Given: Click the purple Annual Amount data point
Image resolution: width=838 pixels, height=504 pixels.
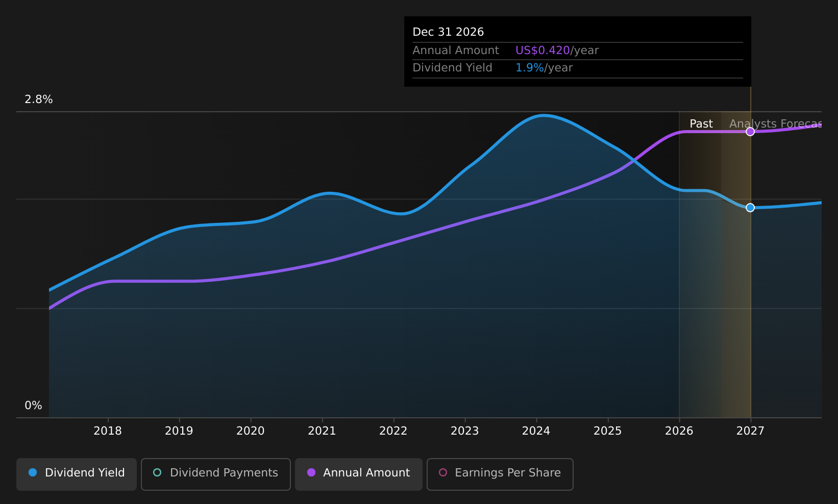Looking at the screenshot, I should 750,132.
